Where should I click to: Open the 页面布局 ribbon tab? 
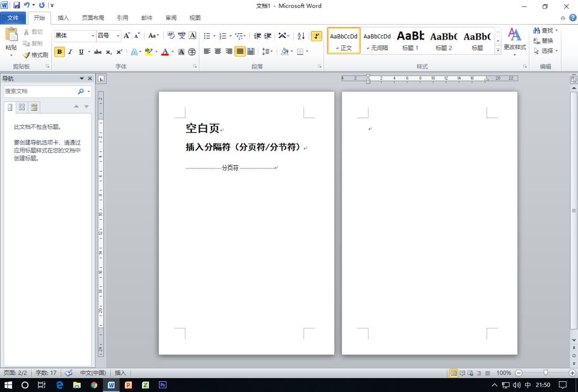pyautogui.click(x=93, y=18)
